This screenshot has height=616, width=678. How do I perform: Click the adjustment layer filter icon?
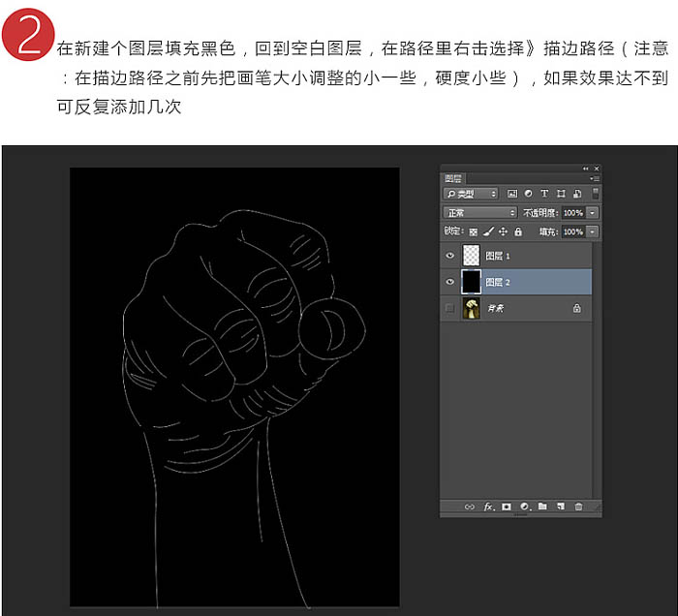pyautogui.click(x=528, y=194)
